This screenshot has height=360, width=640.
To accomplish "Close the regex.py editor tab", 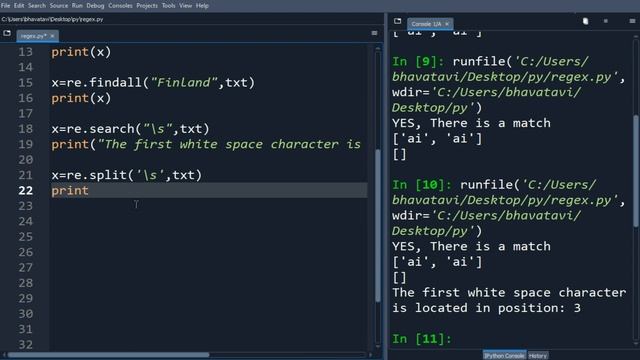I will point(52,36).
